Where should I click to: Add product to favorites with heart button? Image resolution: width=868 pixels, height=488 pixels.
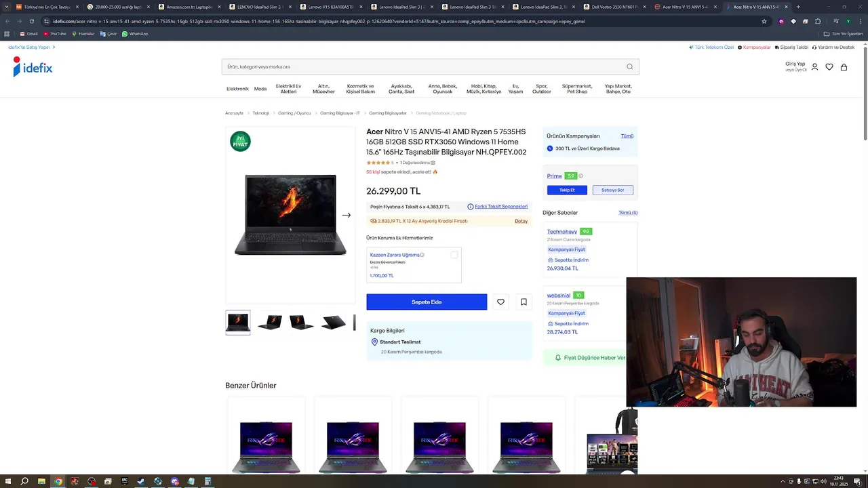(500, 302)
